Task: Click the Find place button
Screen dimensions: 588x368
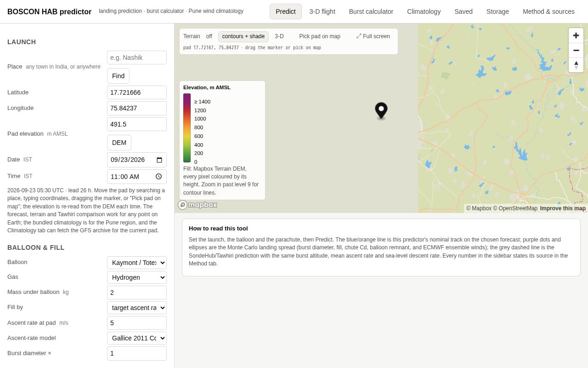Action: (x=118, y=76)
